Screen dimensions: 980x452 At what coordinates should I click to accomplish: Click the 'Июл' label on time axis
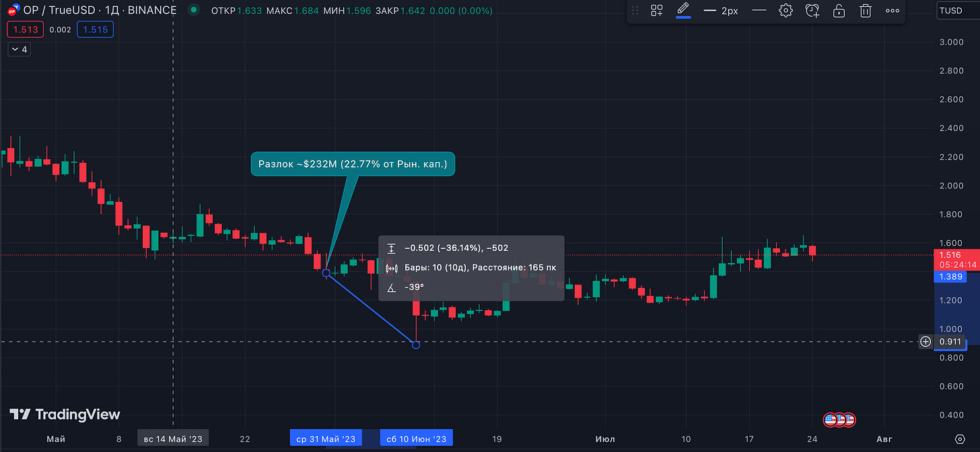(605, 439)
